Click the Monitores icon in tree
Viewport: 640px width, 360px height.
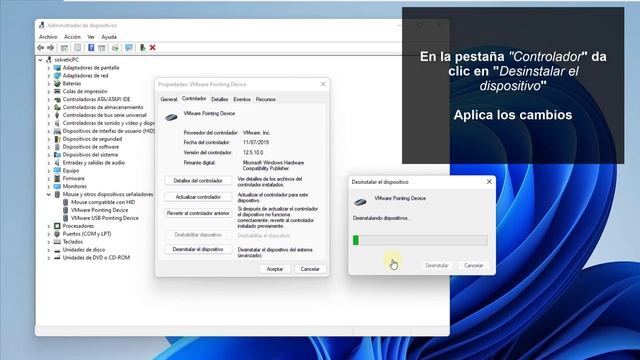(57, 186)
